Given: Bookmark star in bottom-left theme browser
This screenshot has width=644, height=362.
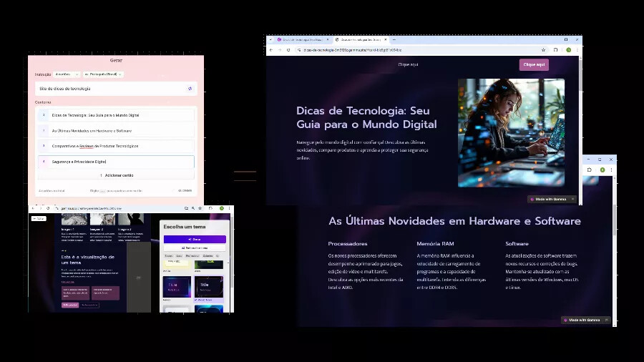Looking at the screenshot, I should (x=200, y=208).
